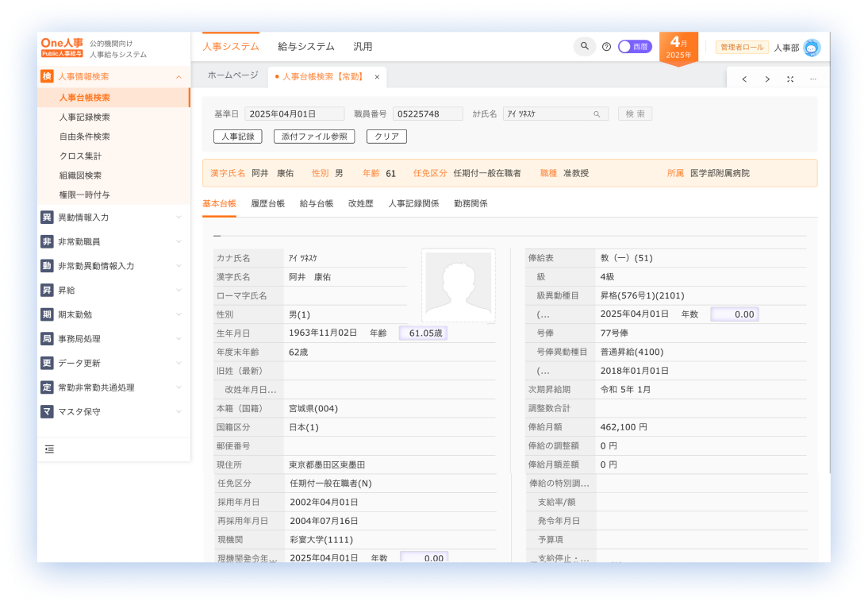Click the 添付ファイル参照 button

click(x=314, y=137)
